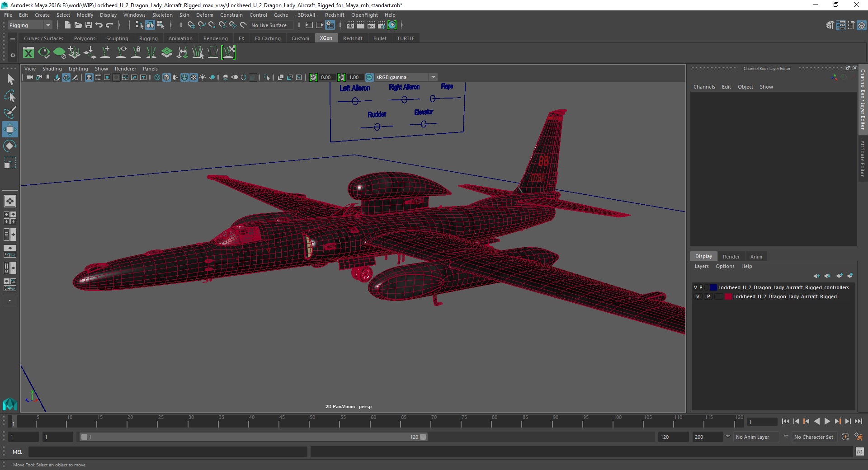Switch to the Render layer tab
Image resolution: width=868 pixels, height=470 pixels.
731,257
